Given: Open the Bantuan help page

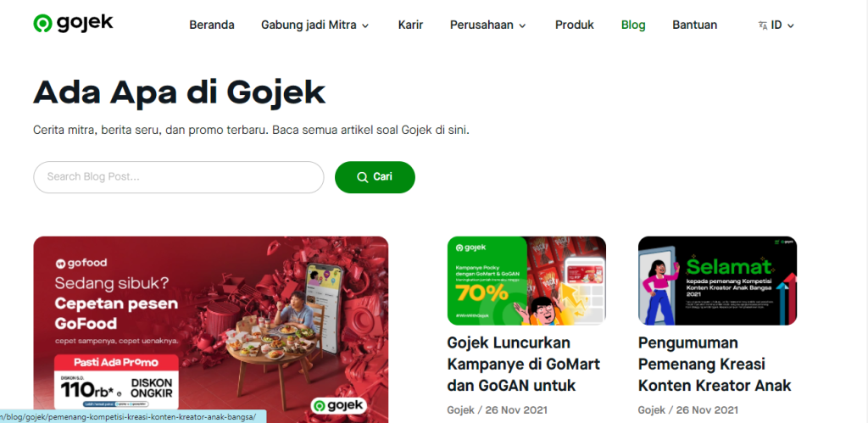Looking at the screenshot, I should click(x=695, y=25).
